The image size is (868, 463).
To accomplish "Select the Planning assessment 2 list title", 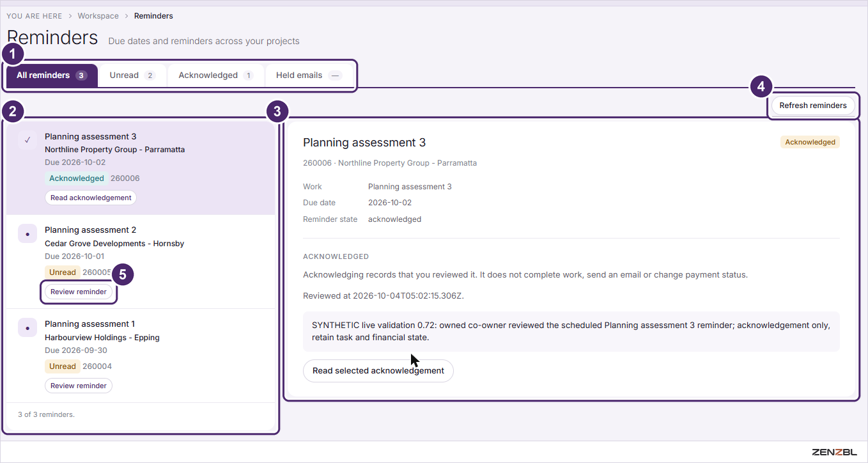I will click(90, 230).
